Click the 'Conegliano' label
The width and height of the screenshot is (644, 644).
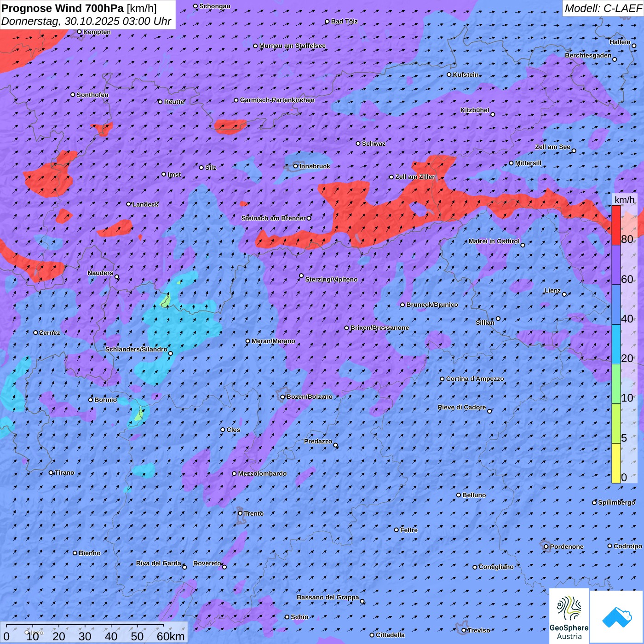[496, 567]
